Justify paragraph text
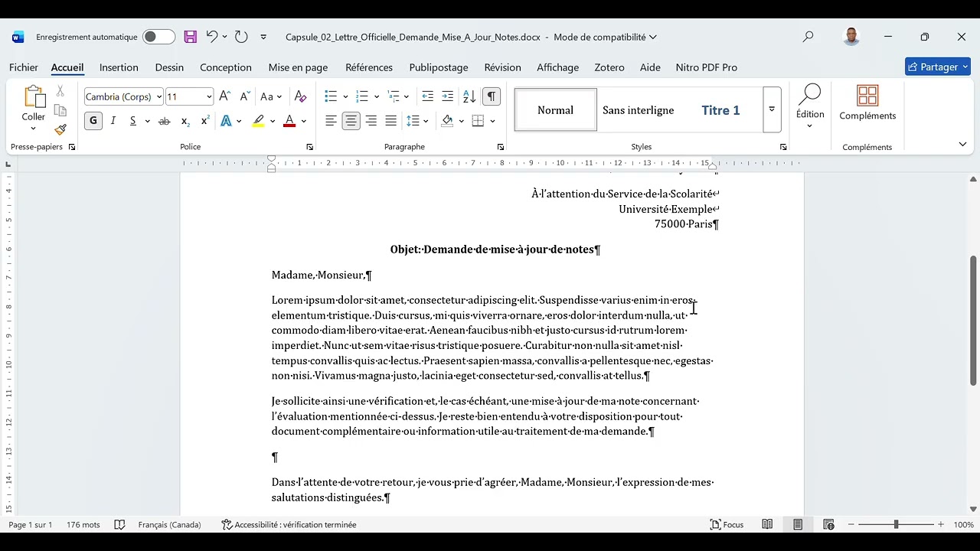 (x=391, y=121)
